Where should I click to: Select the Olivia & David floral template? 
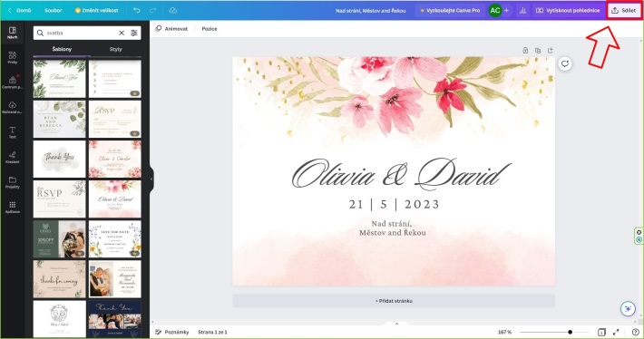115,199
